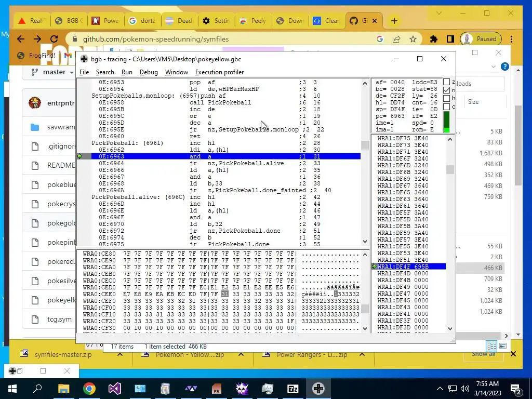Screen dimensions: 532x399
Task: Open the Chrome extensions puzzle icon
Action: [434, 39]
